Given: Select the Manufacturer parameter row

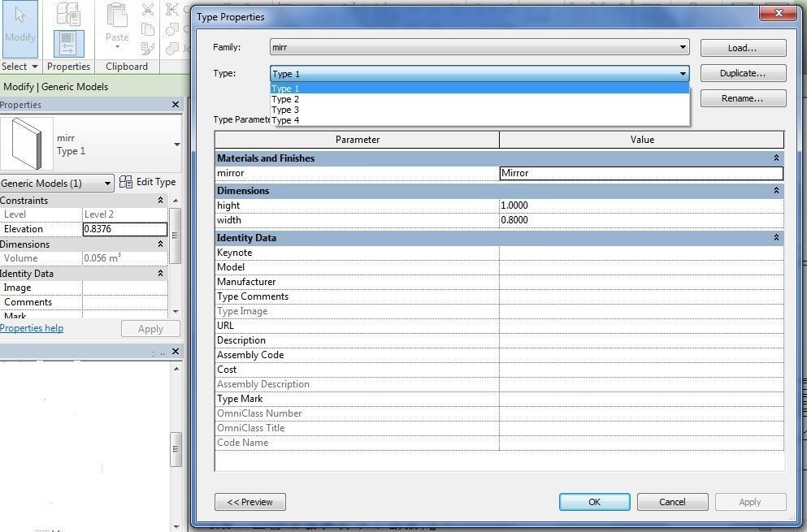Looking at the screenshot, I should pyautogui.click(x=499, y=282).
